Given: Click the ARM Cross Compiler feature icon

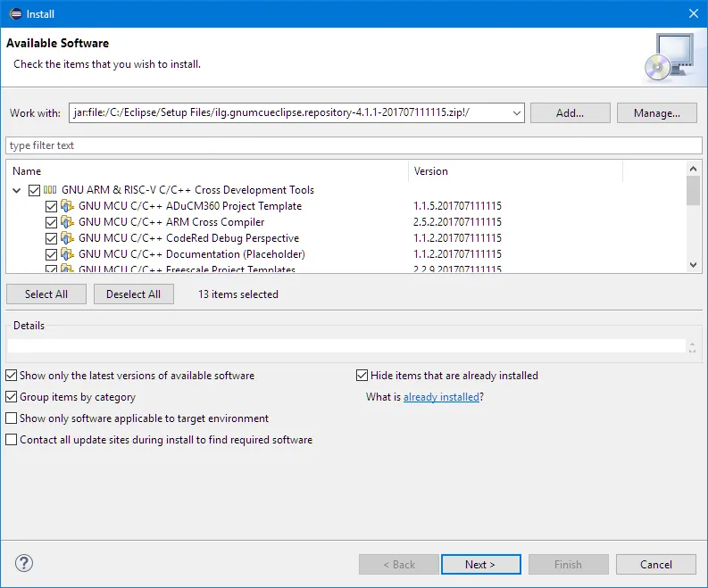Looking at the screenshot, I should coord(67,222).
